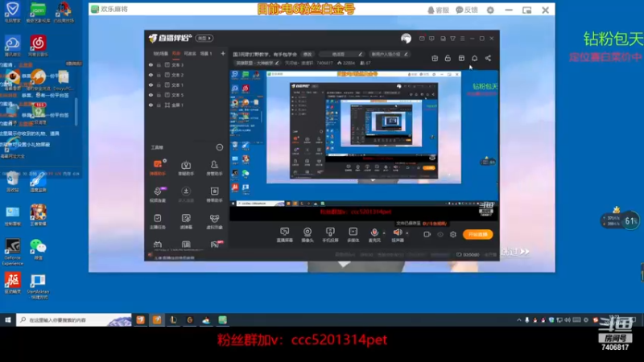Select the third scene tab
The width and height of the screenshot is (644, 362).
pos(190,53)
